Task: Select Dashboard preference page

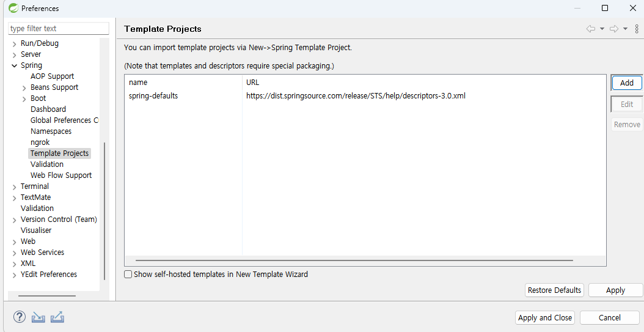Action: (x=48, y=109)
